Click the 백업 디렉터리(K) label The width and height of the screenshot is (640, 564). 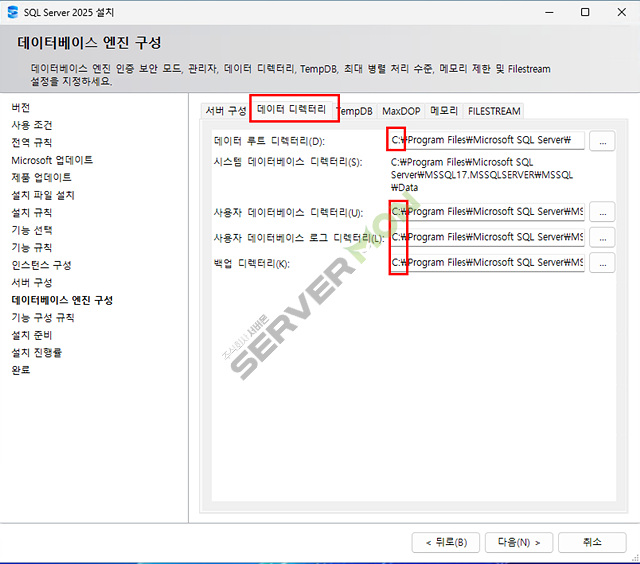[x=251, y=264]
